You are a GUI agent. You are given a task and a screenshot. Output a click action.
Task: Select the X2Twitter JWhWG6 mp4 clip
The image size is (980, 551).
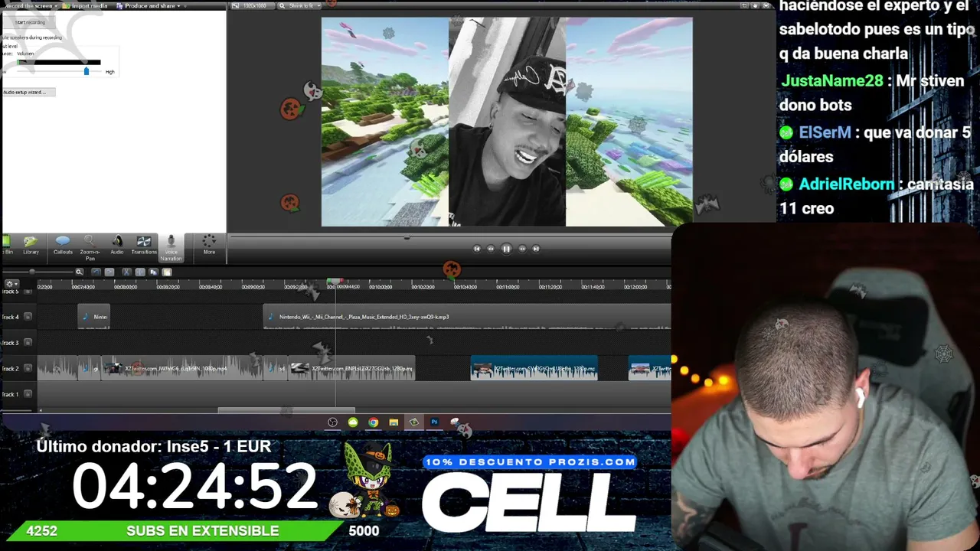coord(183,369)
